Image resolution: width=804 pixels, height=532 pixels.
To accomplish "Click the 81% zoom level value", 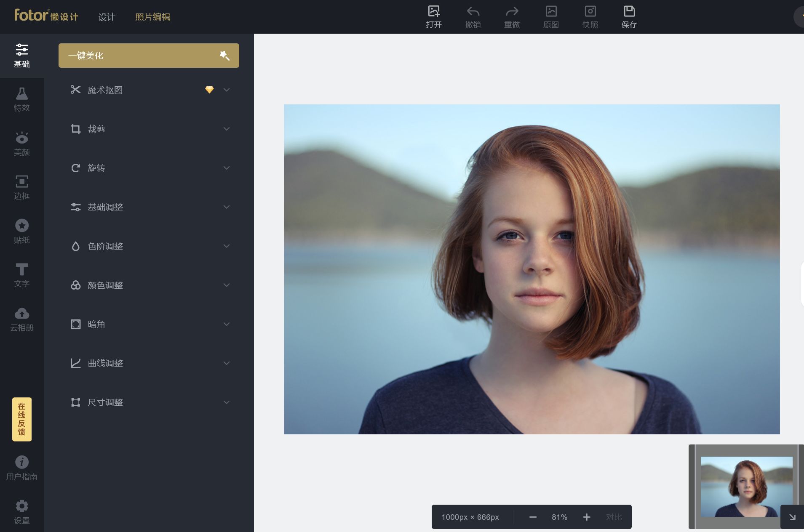I will click(559, 517).
